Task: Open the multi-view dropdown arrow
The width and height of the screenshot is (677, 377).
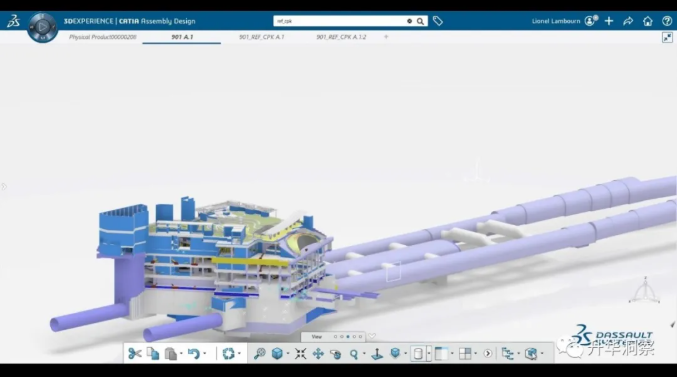Action: click(x=476, y=354)
